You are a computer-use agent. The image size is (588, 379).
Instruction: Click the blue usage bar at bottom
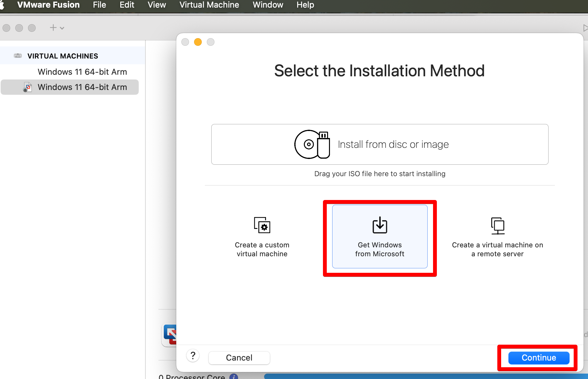[x=426, y=376]
